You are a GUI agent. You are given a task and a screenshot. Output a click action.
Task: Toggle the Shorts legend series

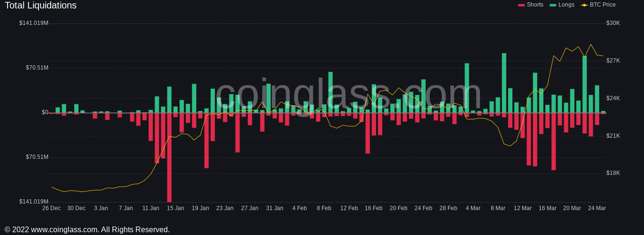click(x=530, y=5)
